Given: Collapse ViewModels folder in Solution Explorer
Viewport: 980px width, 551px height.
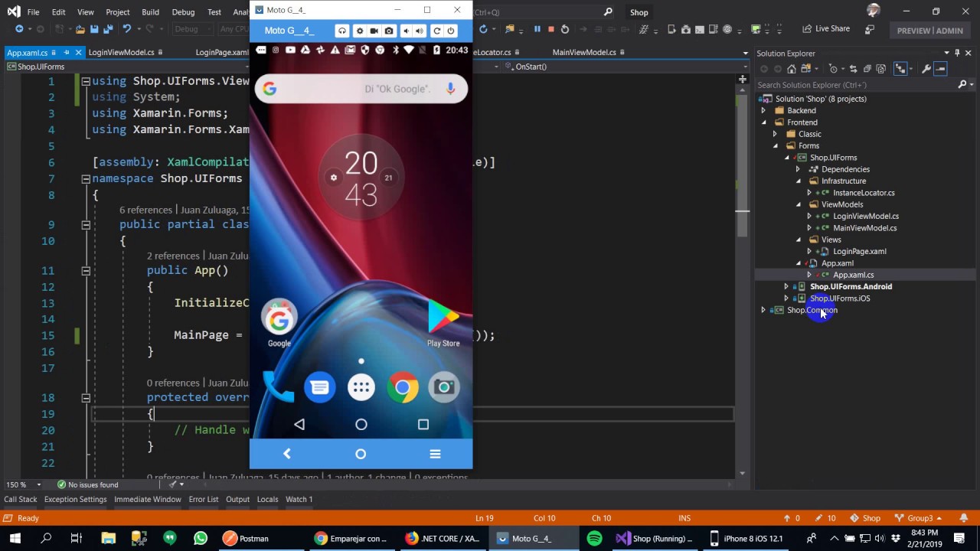Looking at the screenshot, I should (x=798, y=204).
